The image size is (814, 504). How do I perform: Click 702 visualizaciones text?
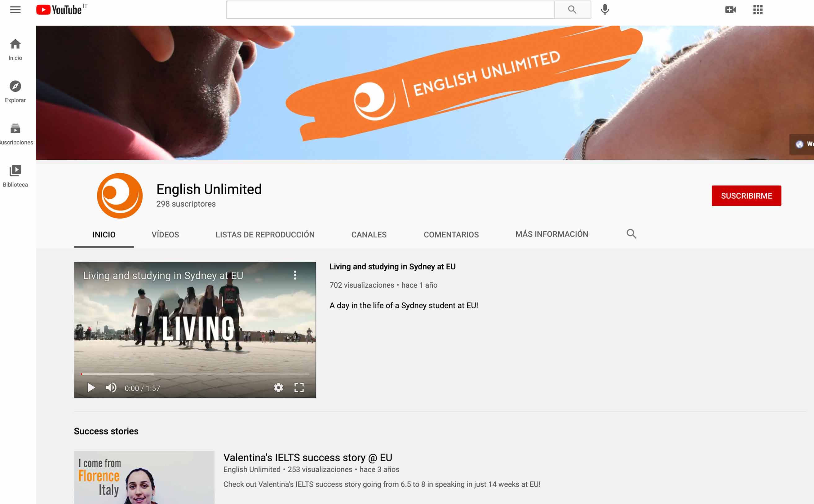point(362,285)
